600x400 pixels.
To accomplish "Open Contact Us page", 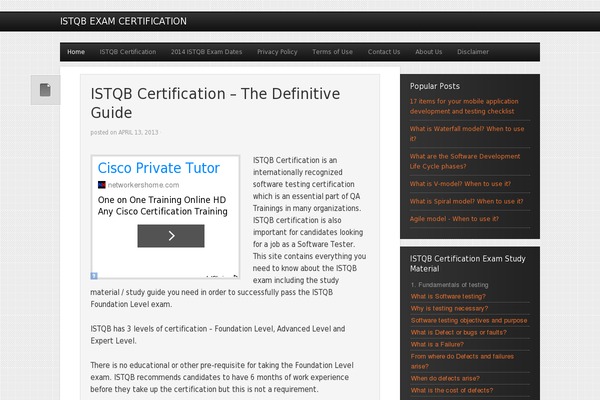I will 384,52.
